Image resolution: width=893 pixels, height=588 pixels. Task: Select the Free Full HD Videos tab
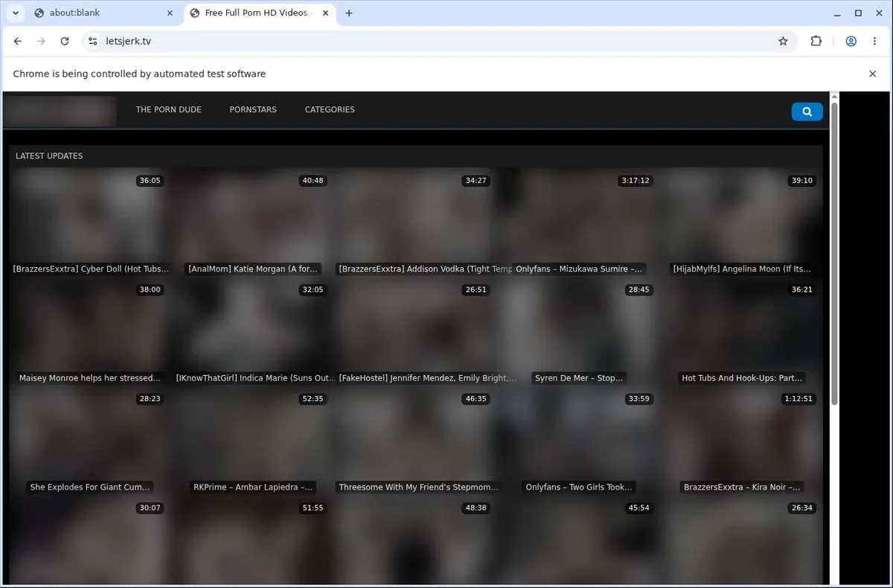point(259,13)
